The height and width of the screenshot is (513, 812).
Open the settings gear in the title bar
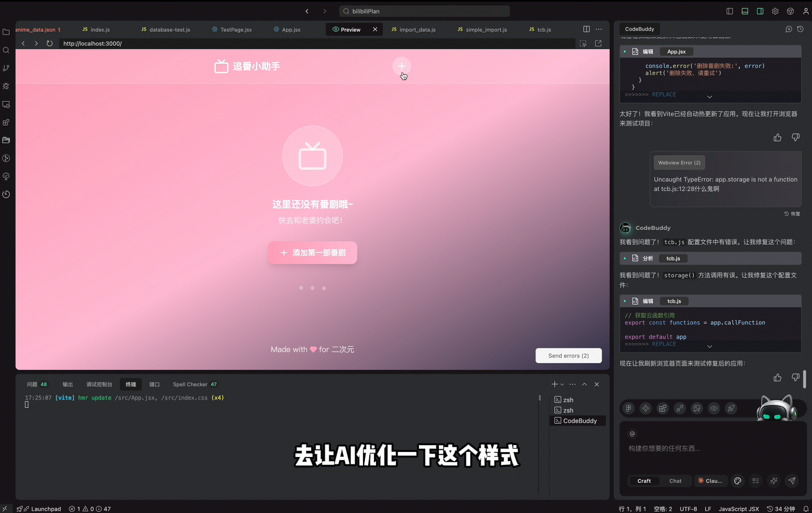775,11
